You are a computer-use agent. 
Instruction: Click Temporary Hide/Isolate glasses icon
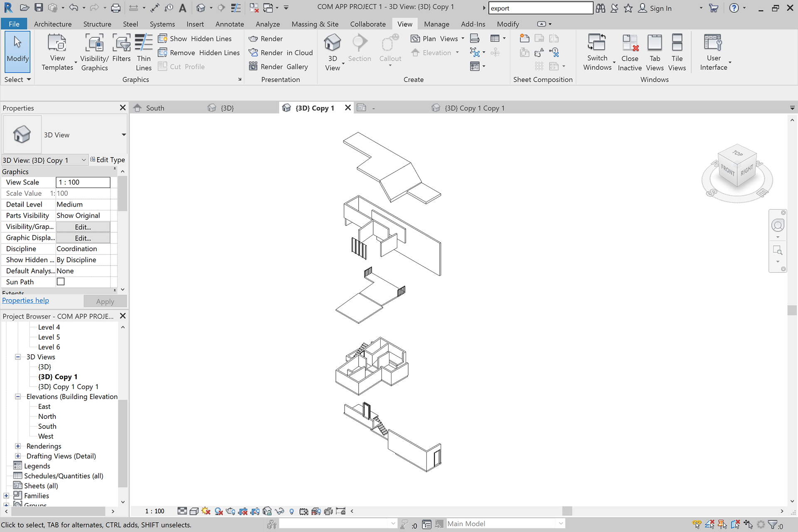coord(280,511)
